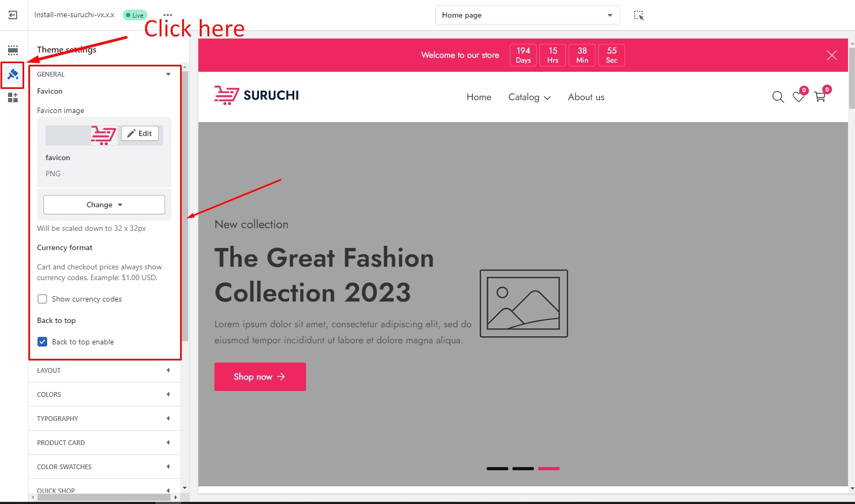The height and width of the screenshot is (504, 855).
Task: Open the Sections panel icon
Action: 13,50
